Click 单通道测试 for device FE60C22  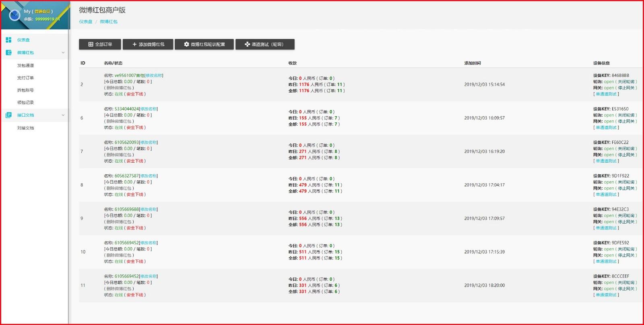point(606,161)
